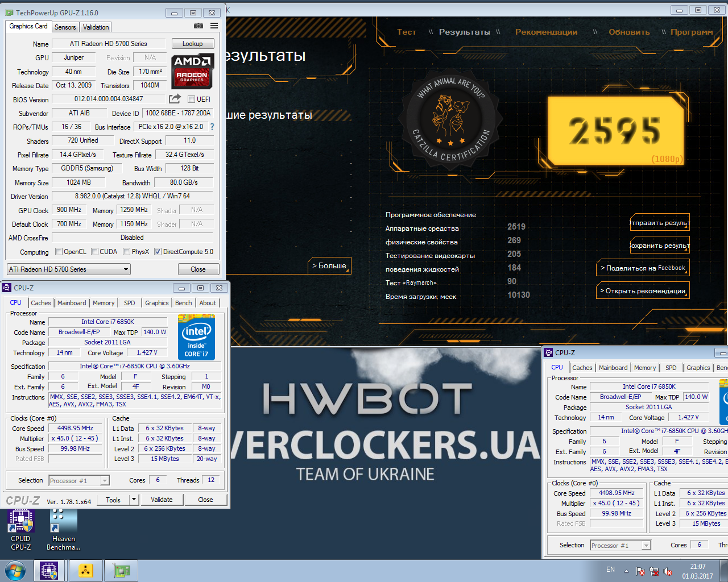The height and width of the screenshot is (582, 728).
Task: Click the Больше button in Catzilla
Action: tap(329, 265)
